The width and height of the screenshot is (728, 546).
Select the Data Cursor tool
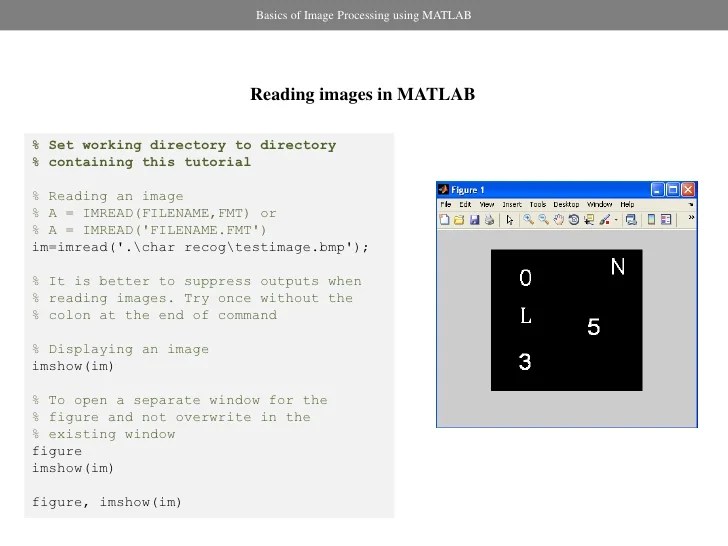589,220
